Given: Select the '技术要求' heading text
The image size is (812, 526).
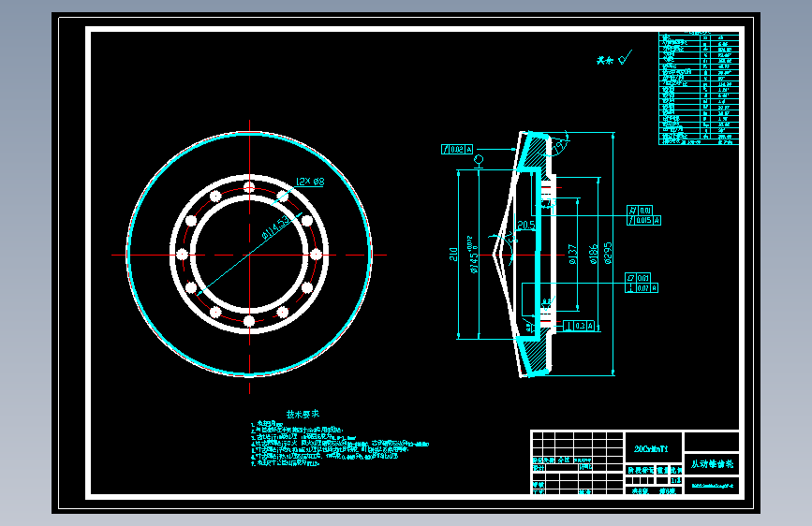Looking at the screenshot, I should 303,415.
